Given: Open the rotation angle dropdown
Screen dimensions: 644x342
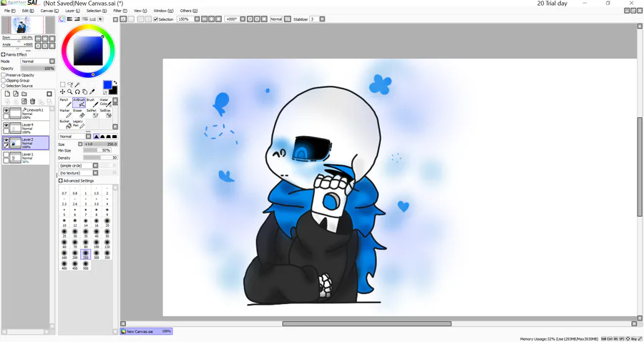Looking at the screenshot, I should pyautogui.click(x=243, y=19).
